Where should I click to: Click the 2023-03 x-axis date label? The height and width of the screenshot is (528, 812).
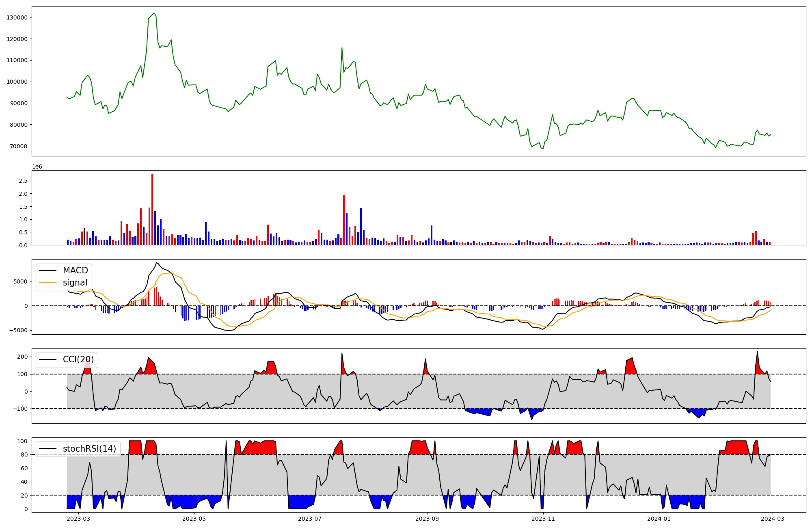point(78,519)
